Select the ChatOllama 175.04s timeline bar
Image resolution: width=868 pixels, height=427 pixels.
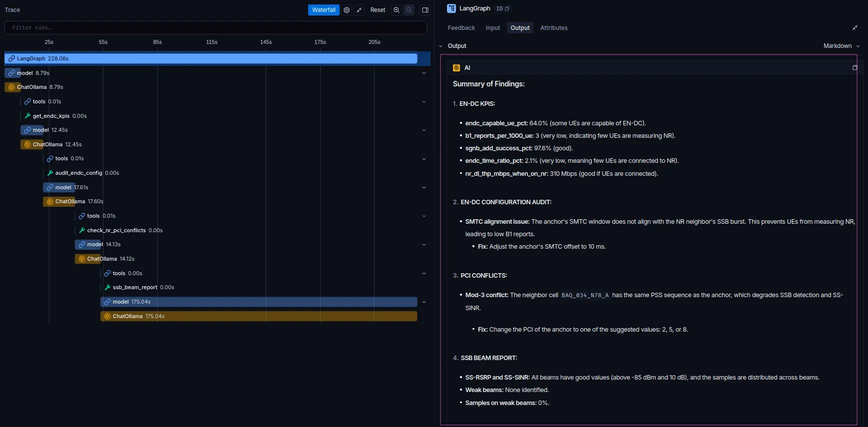coord(259,316)
